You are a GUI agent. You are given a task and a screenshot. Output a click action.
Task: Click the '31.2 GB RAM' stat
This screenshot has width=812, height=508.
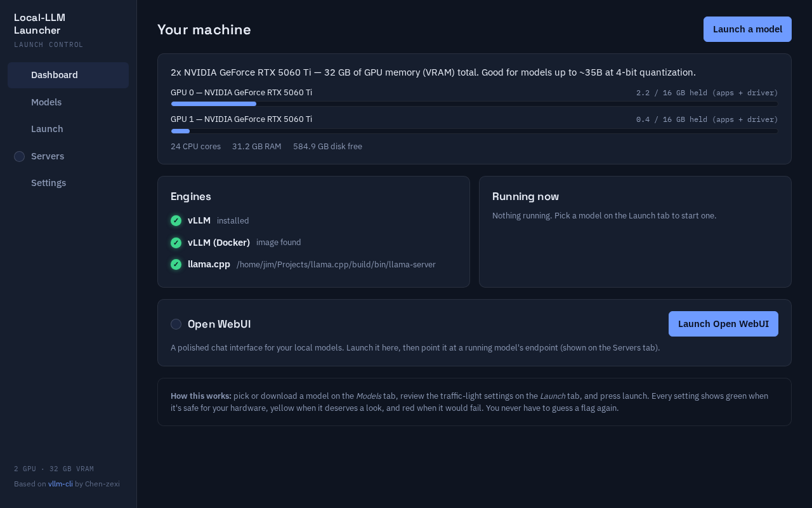click(257, 147)
